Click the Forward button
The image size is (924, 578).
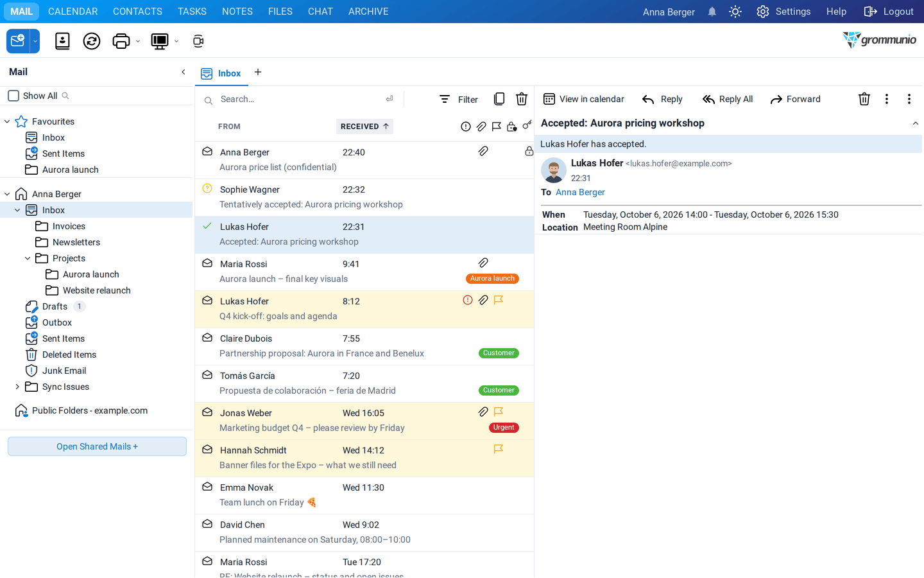pyautogui.click(x=795, y=99)
